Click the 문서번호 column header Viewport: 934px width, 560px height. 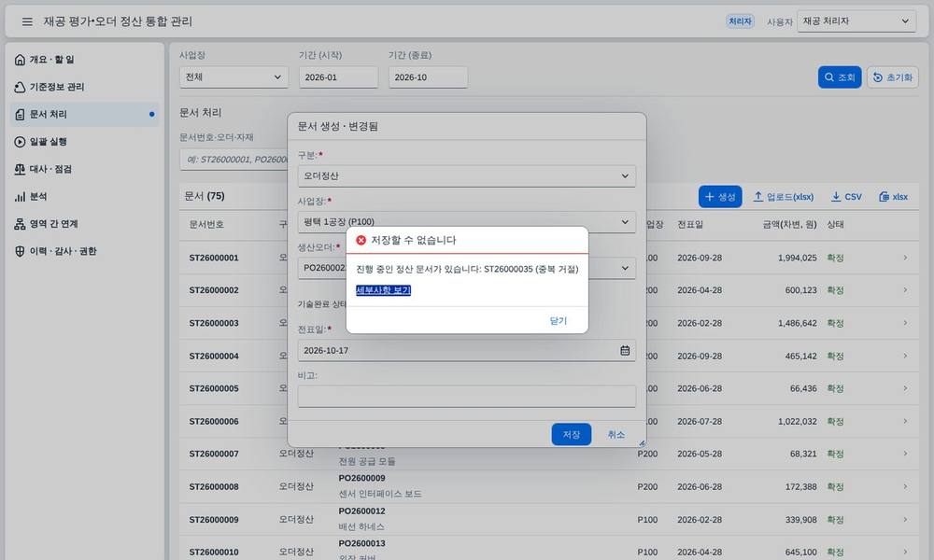(206, 224)
